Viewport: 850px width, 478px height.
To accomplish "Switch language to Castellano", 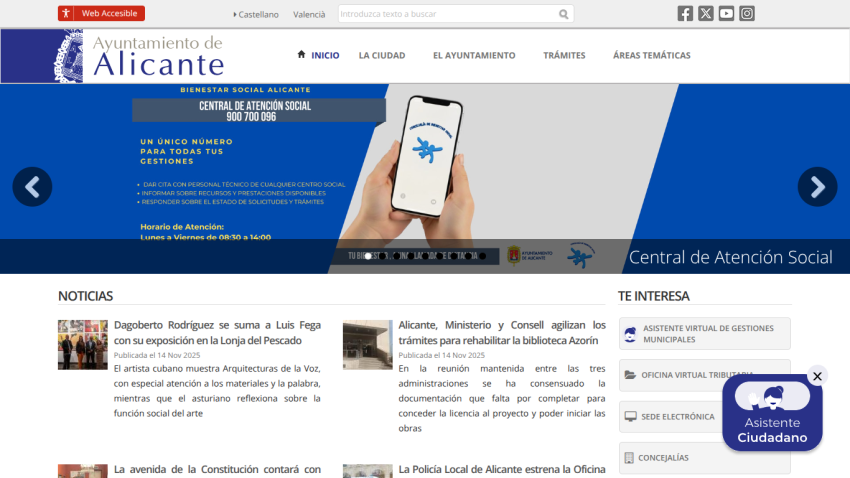I will pyautogui.click(x=258, y=15).
